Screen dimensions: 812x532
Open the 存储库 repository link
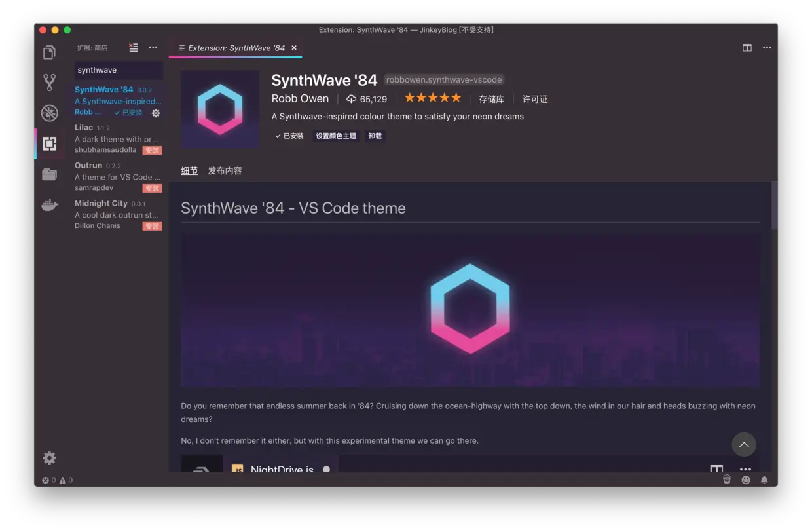click(492, 99)
